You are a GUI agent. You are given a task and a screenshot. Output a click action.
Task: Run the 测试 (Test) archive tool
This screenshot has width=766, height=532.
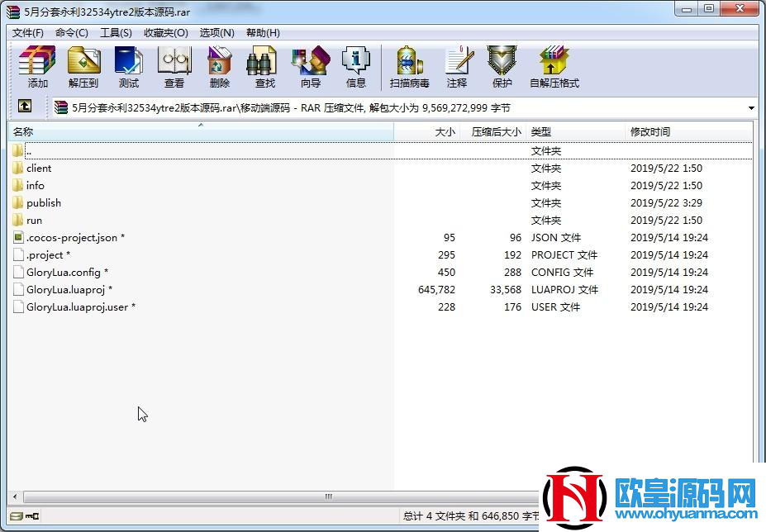tap(128, 67)
